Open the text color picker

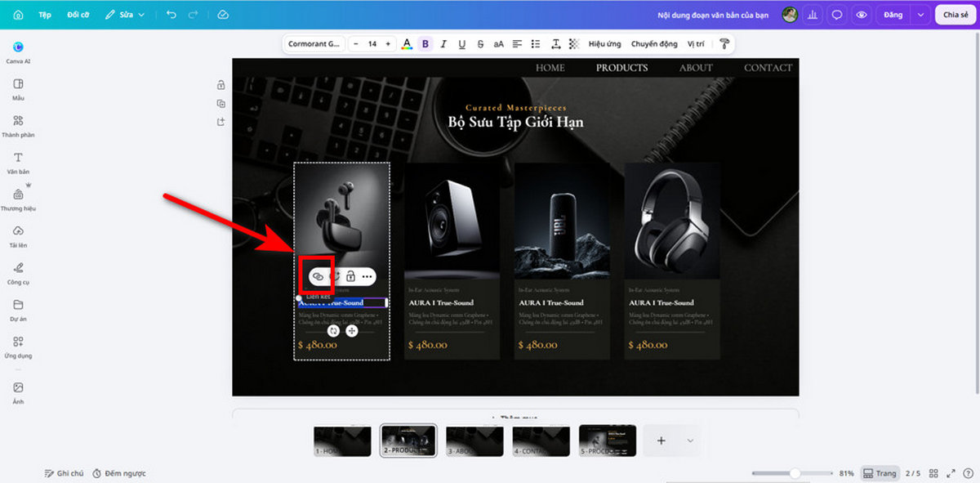(x=407, y=44)
